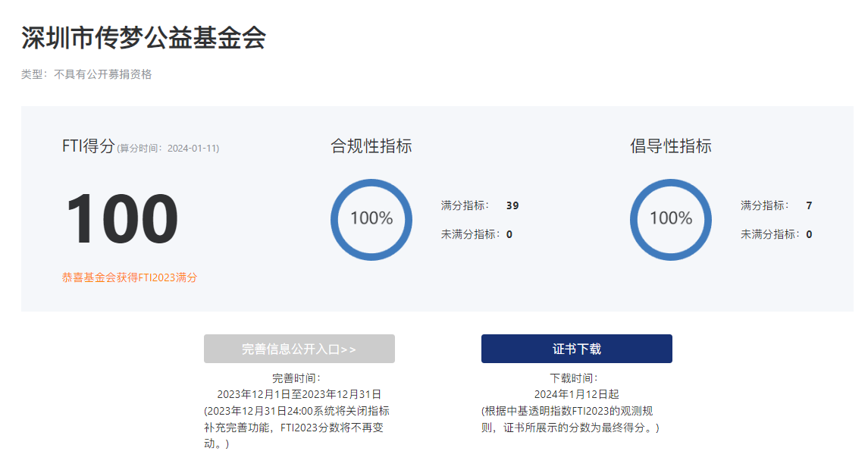Click the 类型 不具有公开募捐资格 text

click(x=86, y=74)
